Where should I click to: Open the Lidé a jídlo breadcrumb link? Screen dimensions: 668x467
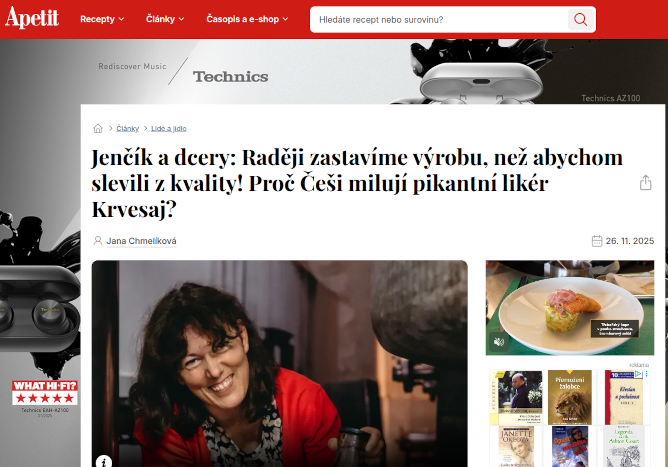click(169, 128)
